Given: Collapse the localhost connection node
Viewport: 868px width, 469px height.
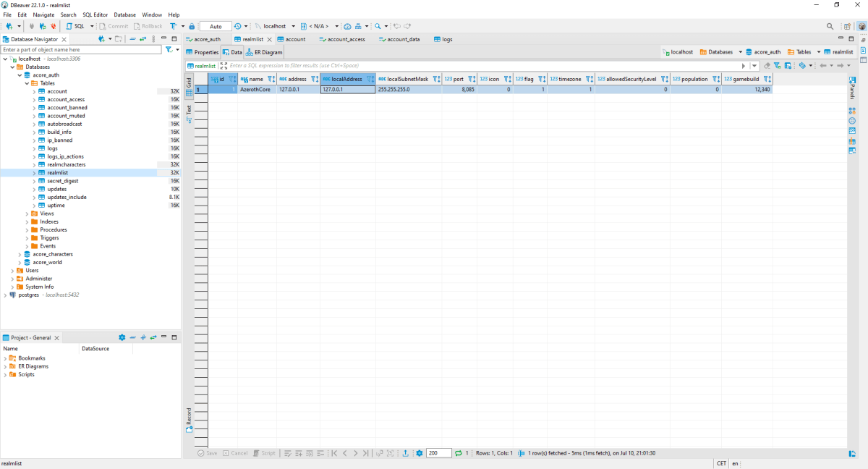Looking at the screenshot, I should (6, 59).
